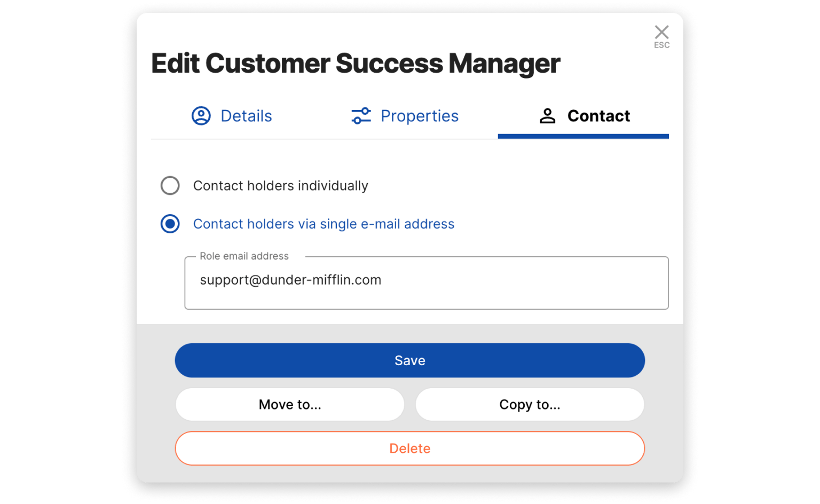Viewport: 820px width, 504px height.
Task: Click the ESC label under the close icon
Action: pyautogui.click(x=661, y=45)
